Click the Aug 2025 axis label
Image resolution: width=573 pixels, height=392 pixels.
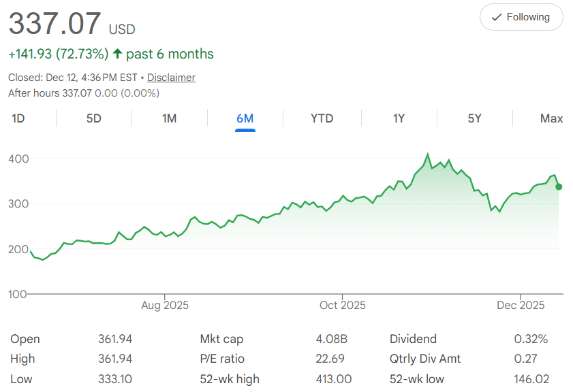(x=165, y=305)
